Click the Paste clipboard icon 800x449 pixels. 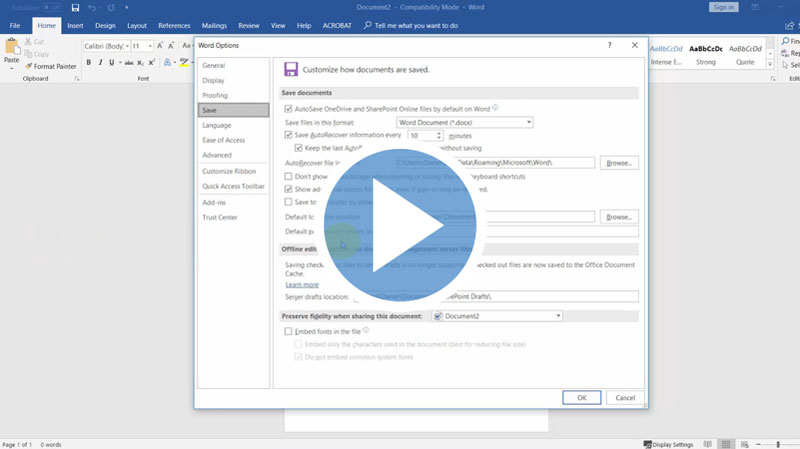point(12,50)
